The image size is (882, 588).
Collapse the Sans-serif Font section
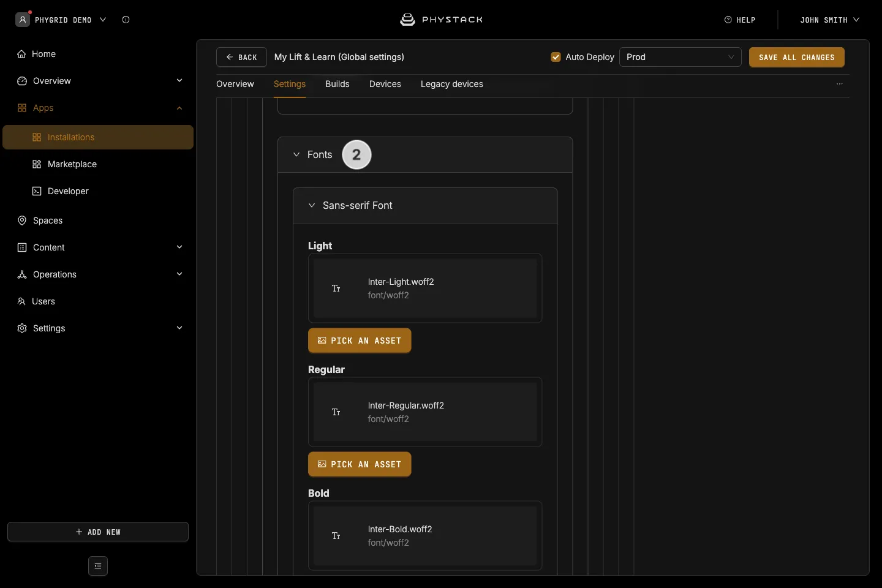click(x=312, y=205)
